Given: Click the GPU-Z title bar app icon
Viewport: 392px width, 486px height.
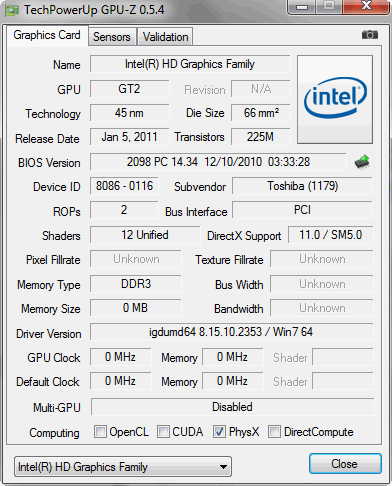Looking at the screenshot, I should [x=12, y=11].
